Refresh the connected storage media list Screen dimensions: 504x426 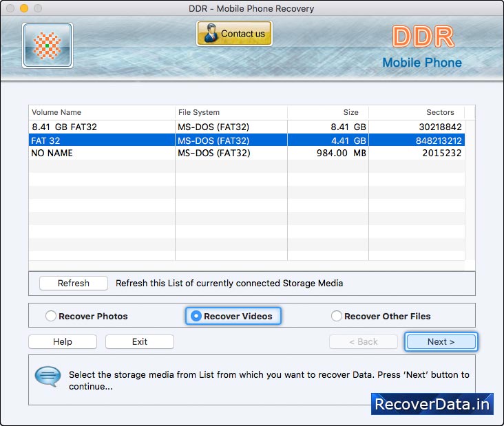tap(73, 283)
